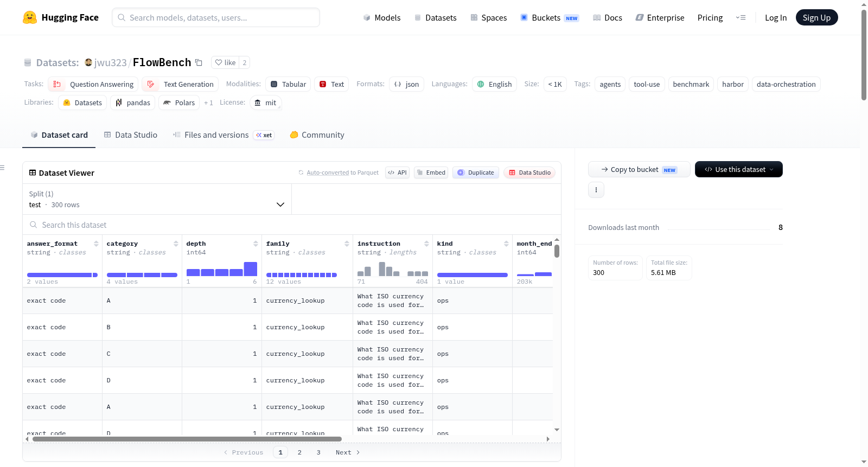Click the mit license tag
The image size is (868, 467).
click(x=266, y=103)
